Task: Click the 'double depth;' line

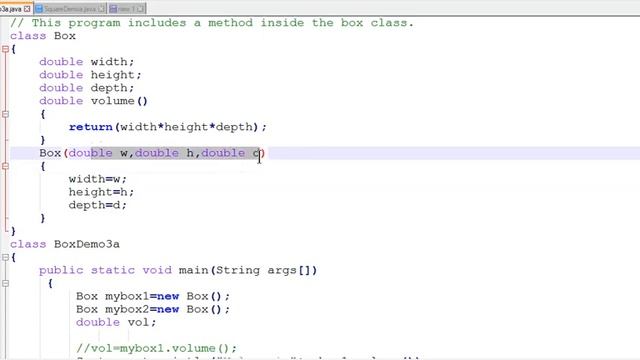Action: [x=87, y=88]
